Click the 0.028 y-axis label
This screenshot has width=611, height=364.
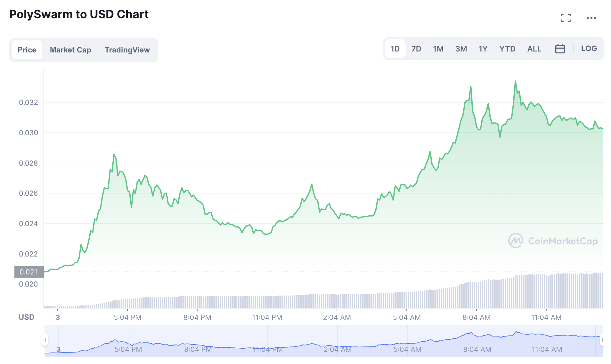[x=29, y=163]
